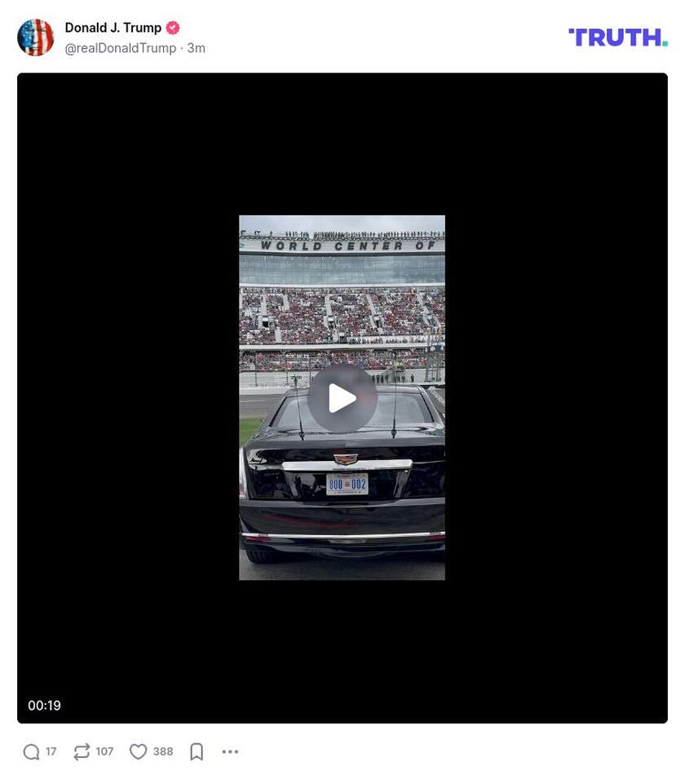Click the ReTruth arrows icon

pyautogui.click(x=82, y=751)
